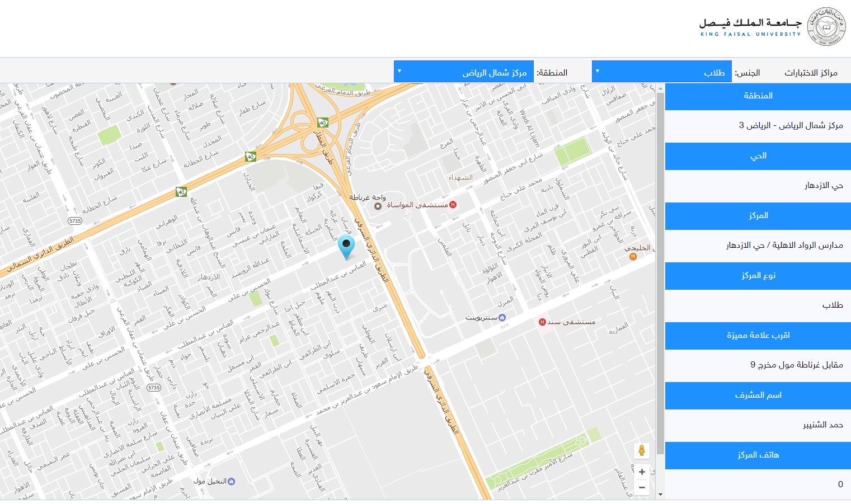This screenshot has height=504, width=851.
Task: Click the value مركز شمال الرياض - الرياض 3
Action: click(x=791, y=125)
